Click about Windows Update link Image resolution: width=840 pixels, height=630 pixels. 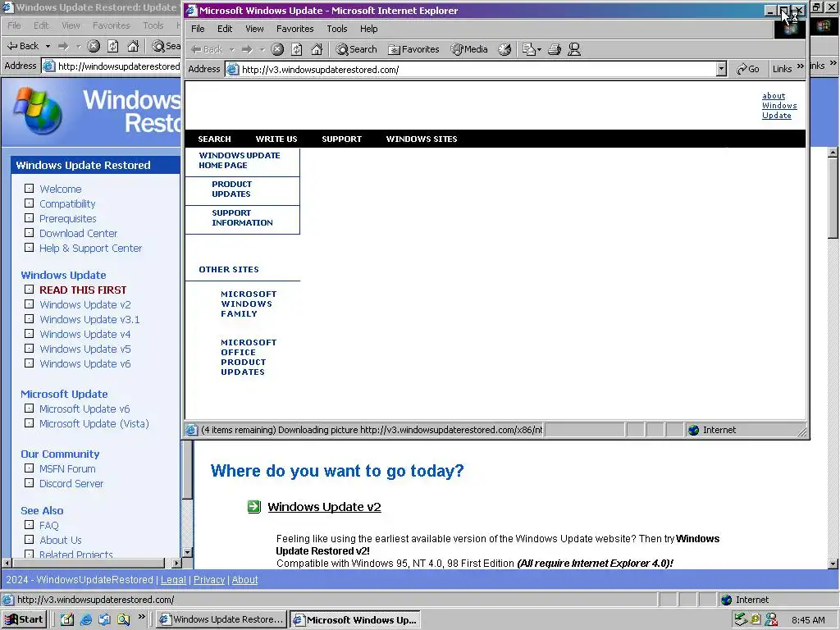point(779,106)
